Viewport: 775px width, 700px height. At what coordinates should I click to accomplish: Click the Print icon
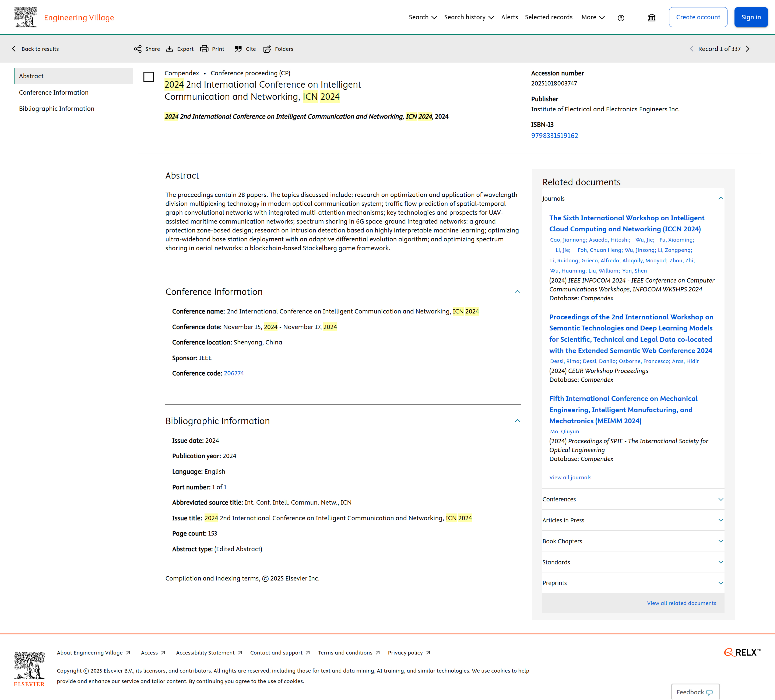[x=204, y=49]
